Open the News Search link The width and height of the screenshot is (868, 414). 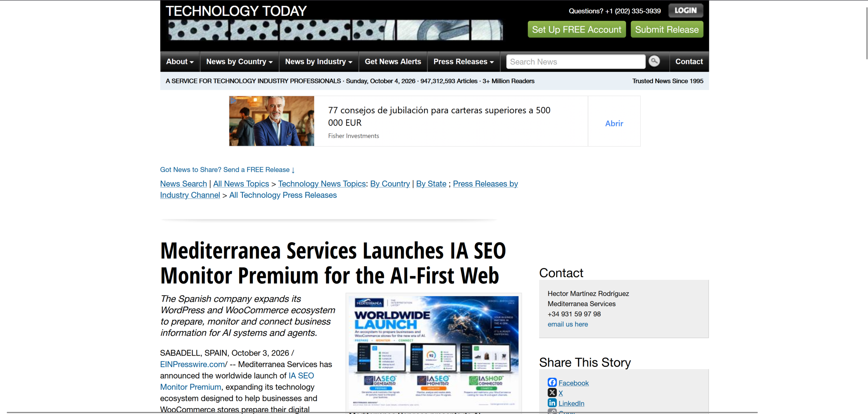click(183, 184)
